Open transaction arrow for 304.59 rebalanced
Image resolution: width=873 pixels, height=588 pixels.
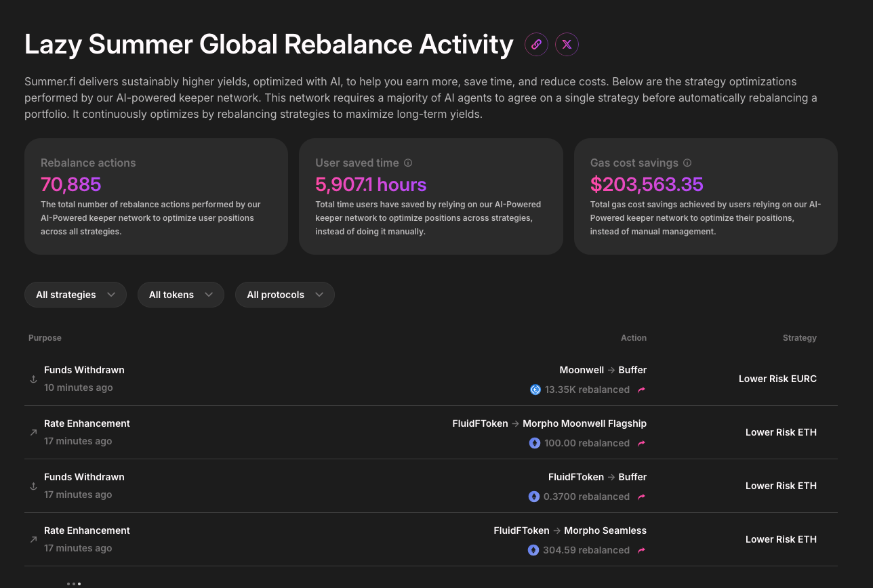[x=641, y=550]
